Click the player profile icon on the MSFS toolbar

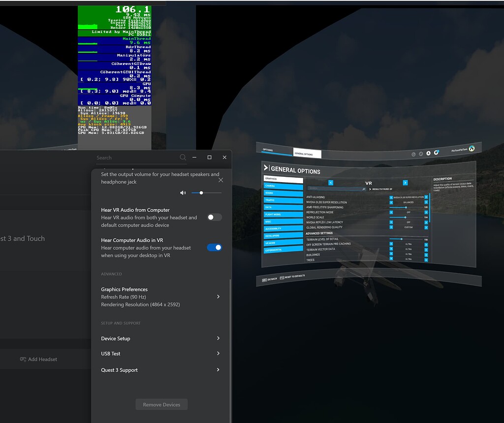pyautogui.click(x=428, y=153)
